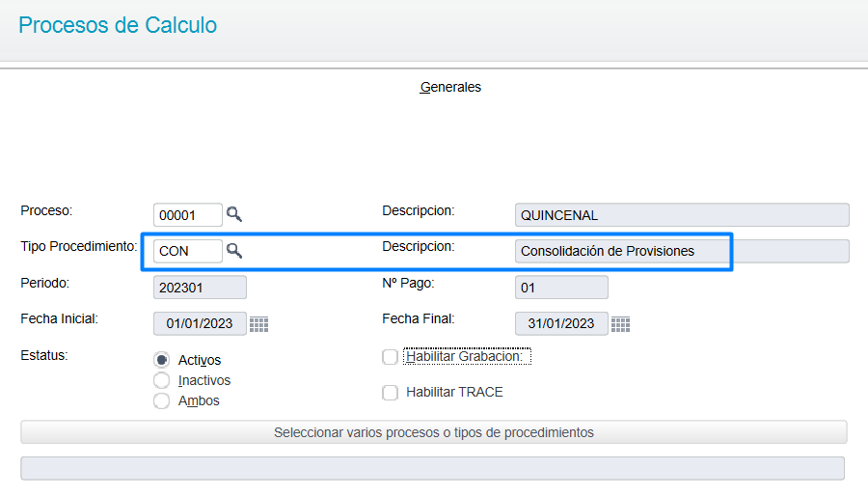
Task: Open Tipo Procedimiento lookup magnifier
Action: point(234,251)
